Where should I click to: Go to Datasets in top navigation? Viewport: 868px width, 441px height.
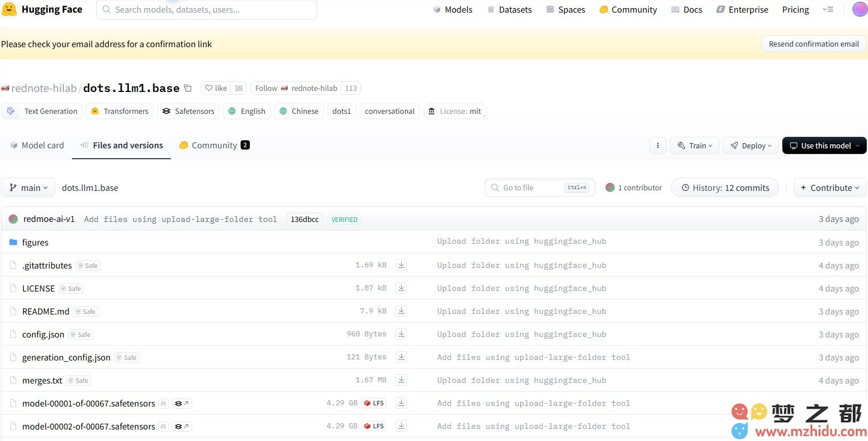coord(509,9)
